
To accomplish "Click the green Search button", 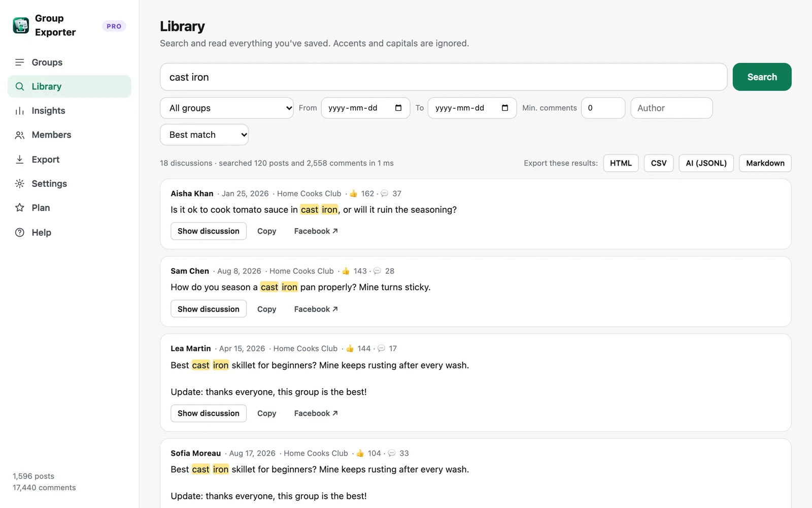I will pos(762,77).
